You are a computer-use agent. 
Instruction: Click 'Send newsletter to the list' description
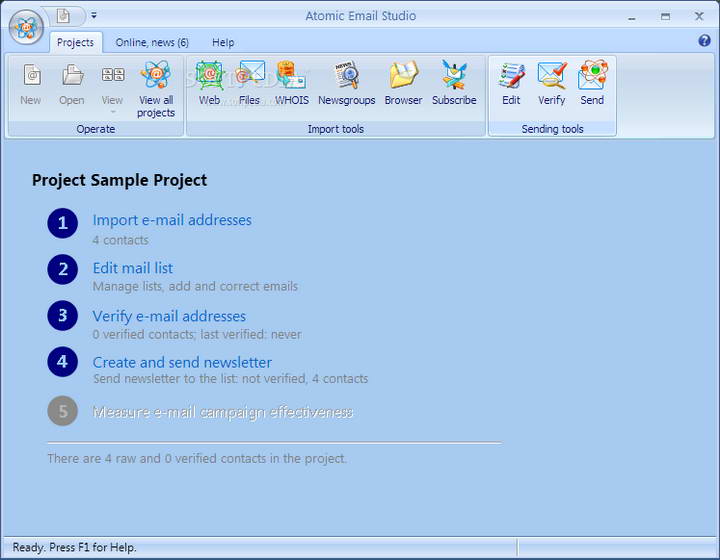tap(231, 379)
